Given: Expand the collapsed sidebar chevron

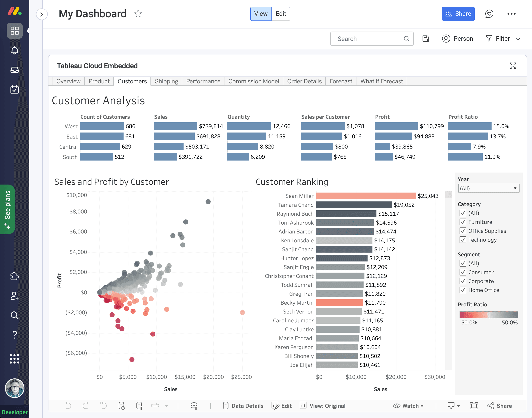Looking at the screenshot, I should point(42,14).
